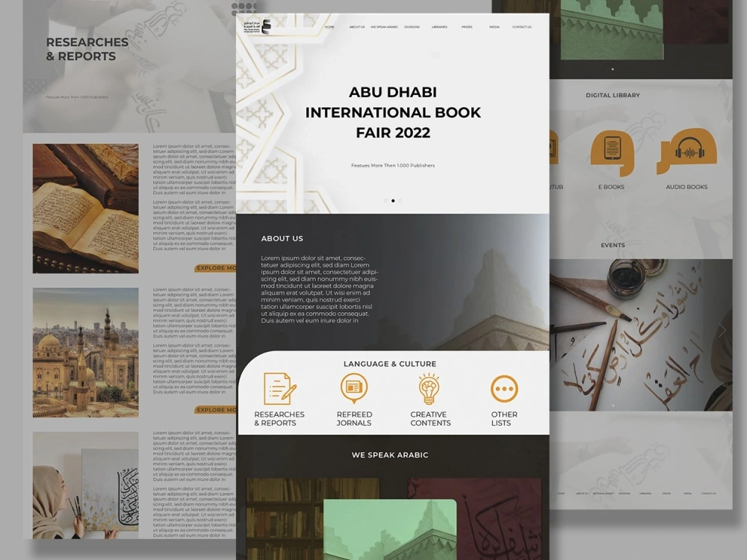Open the Refreed Jornals newspaper icon
Screen dimensions: 747x560
click(x=354, y=388)
